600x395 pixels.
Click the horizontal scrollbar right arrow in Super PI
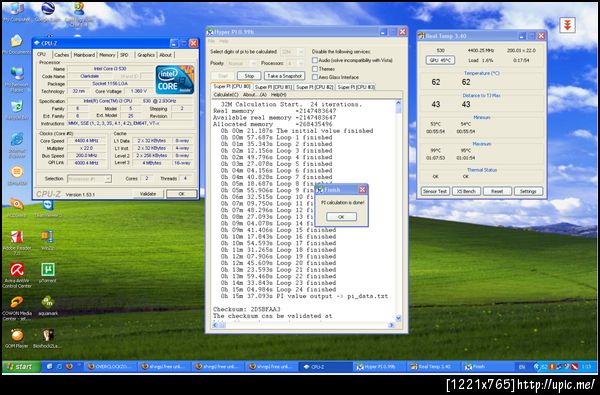coord(391,325)
